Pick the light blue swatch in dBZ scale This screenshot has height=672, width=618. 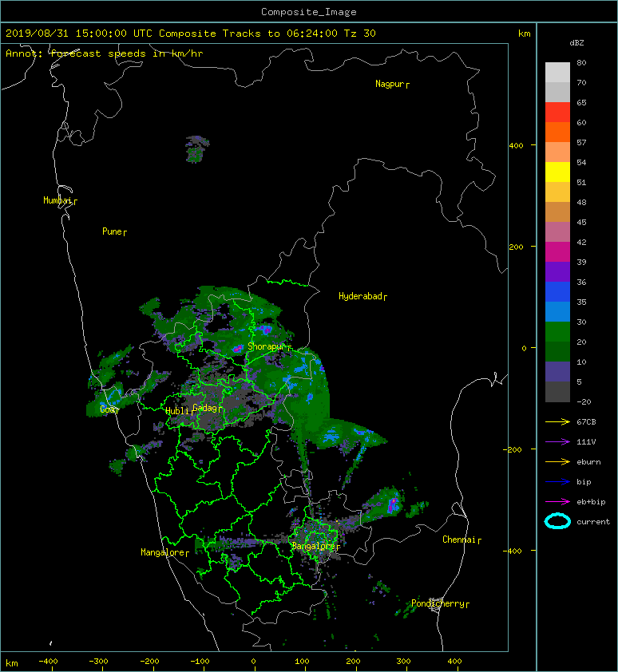pyautogui.click(x=557, y=311)
